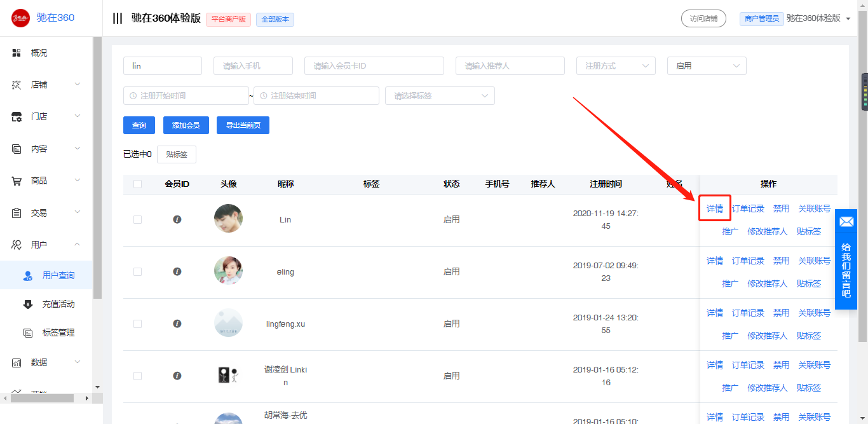Click info icon in 谢凌剑 Linkin's row
868x424 pixels.
[177, 376]
